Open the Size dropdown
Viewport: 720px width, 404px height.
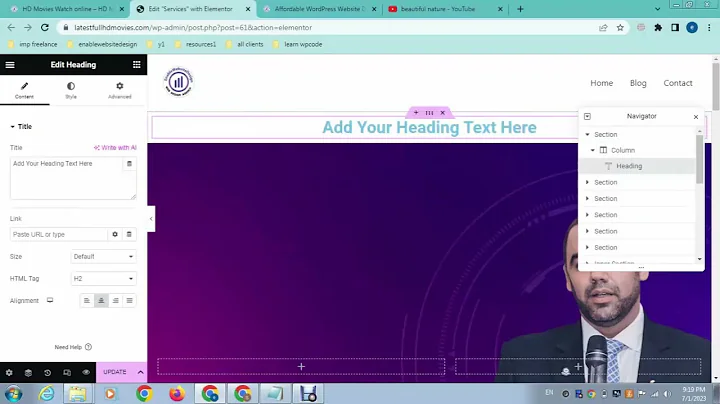(103, 257)
